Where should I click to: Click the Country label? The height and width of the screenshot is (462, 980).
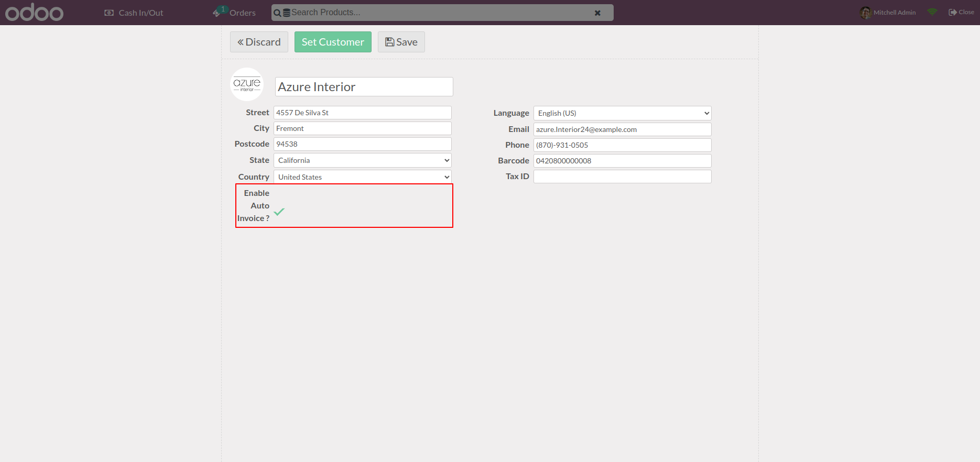(x=254, y=177)
